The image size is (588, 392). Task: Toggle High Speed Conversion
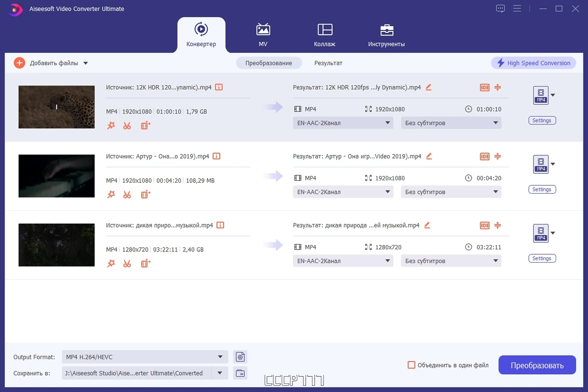coord(534,63)
